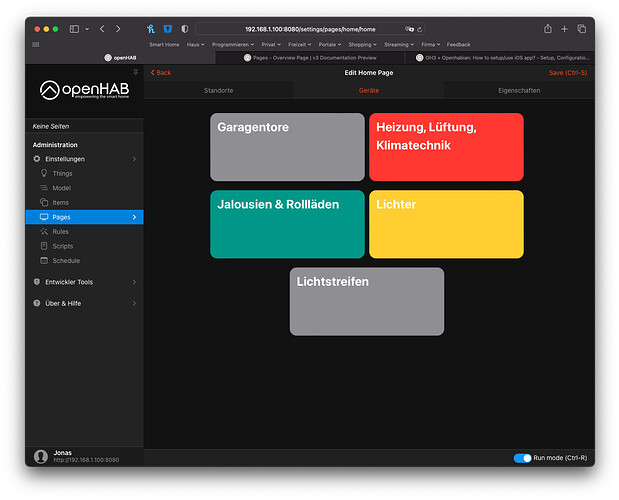Image resolution: width=619 pixels, height=500 pixels.
Task: Open a new tab with plus icon
Action: (x=564, y=29)
